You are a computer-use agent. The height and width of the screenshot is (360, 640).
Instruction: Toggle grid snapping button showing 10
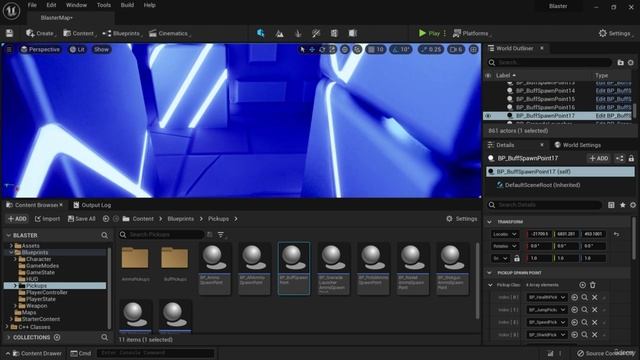coord(376,49)
